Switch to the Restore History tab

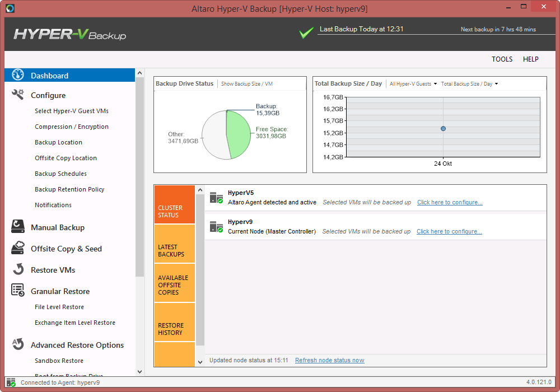point(175,323)
